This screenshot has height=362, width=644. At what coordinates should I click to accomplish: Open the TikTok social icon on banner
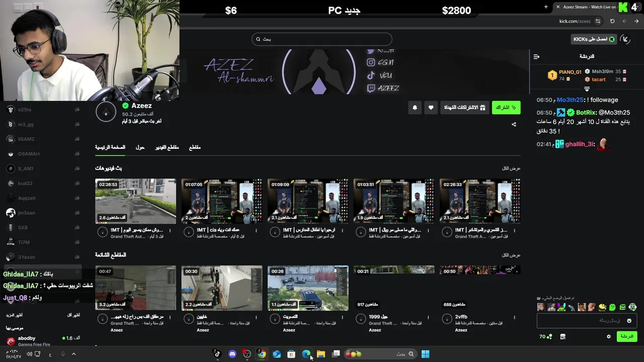(x=371, y=75)
